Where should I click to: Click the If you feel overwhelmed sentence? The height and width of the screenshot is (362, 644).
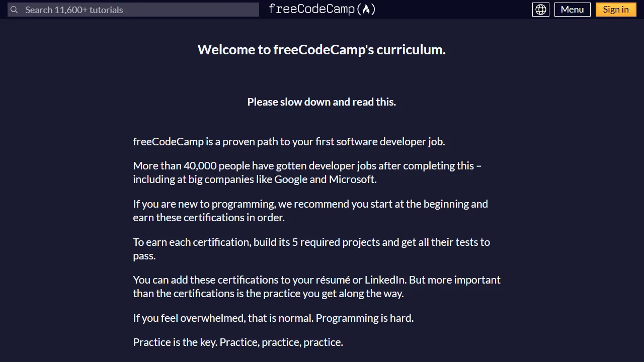pos(223,318)
